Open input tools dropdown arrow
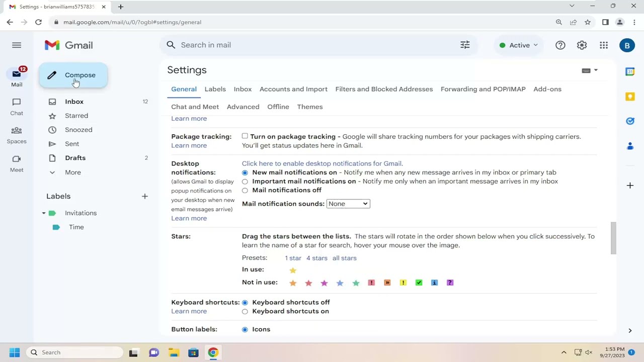644x362 pixels. click(596, 70)
